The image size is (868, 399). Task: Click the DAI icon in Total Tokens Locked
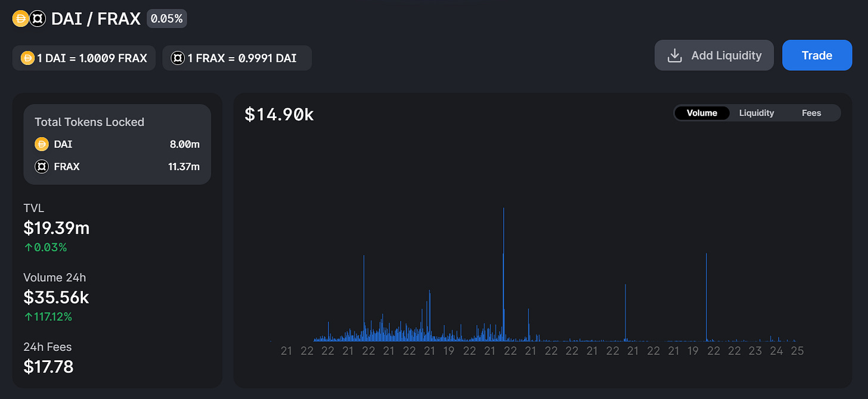pos(41,144)
